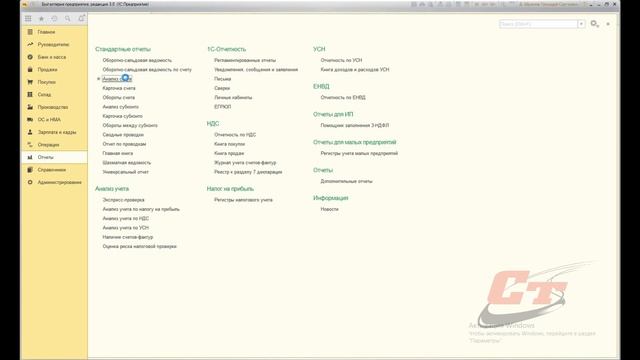Open Регламентированные отчеты
The image size is (640, 360).
245,60
